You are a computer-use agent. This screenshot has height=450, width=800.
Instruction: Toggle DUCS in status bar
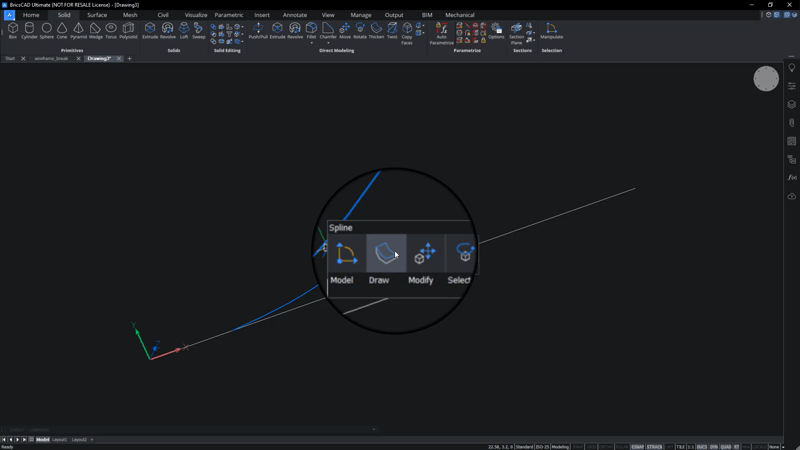click(702, 447)
